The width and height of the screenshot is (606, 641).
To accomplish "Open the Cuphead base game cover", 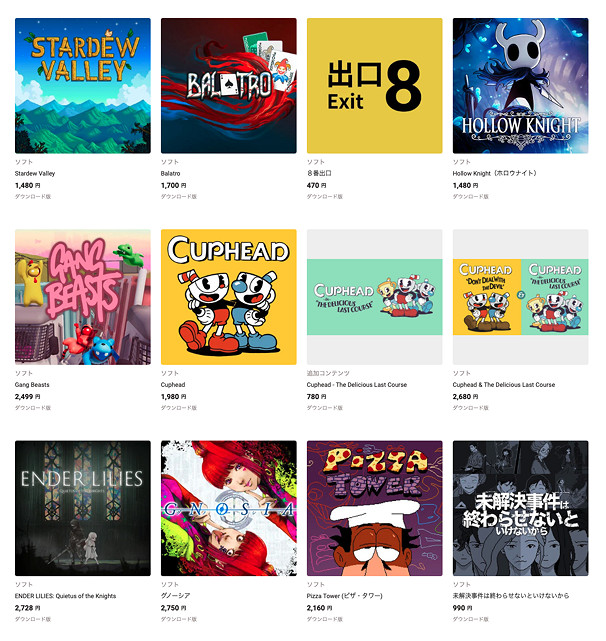I will pyautogui.click(x=229, y=297).
